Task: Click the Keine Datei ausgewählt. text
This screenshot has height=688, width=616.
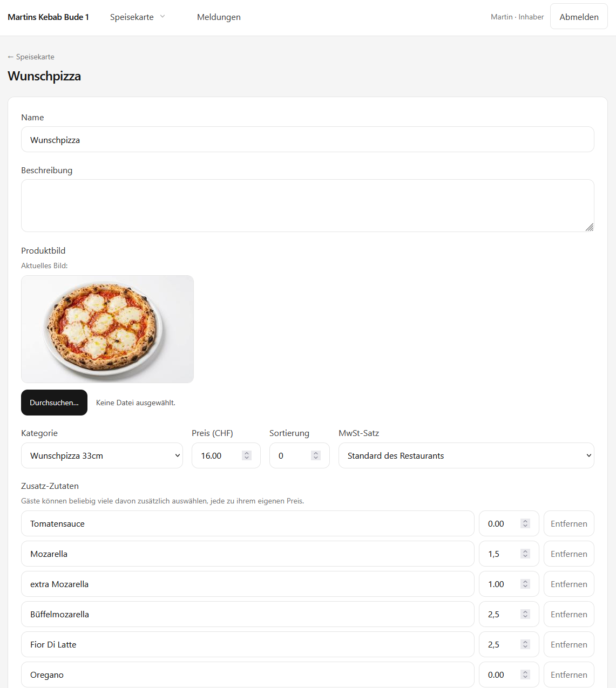Action: pyautogui.click(x=136, y=403)
